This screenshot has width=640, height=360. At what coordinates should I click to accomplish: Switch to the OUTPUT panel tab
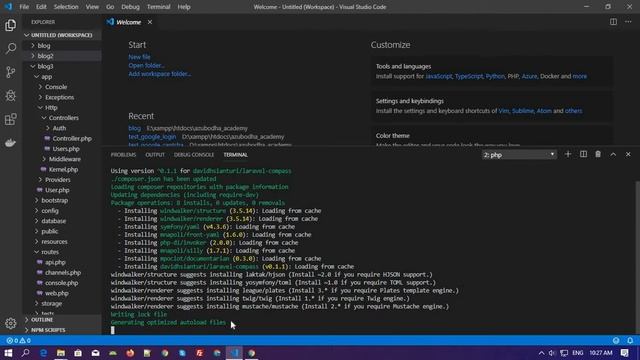point(155,155)
